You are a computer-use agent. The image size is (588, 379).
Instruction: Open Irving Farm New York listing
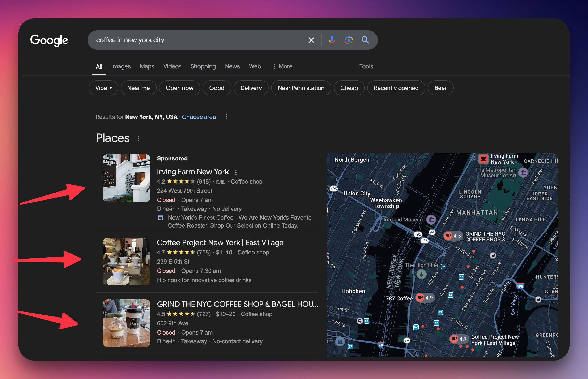click(193, 172)
